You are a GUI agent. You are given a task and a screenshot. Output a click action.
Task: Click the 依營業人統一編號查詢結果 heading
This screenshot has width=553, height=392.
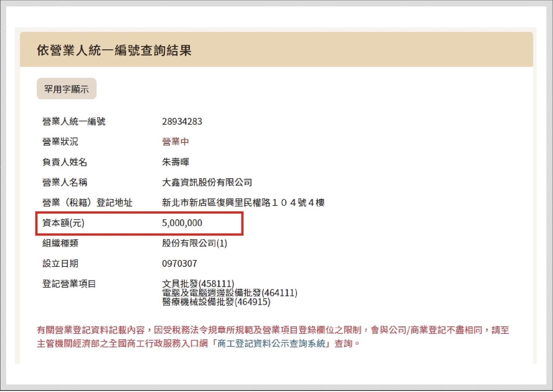coord(114,50)
